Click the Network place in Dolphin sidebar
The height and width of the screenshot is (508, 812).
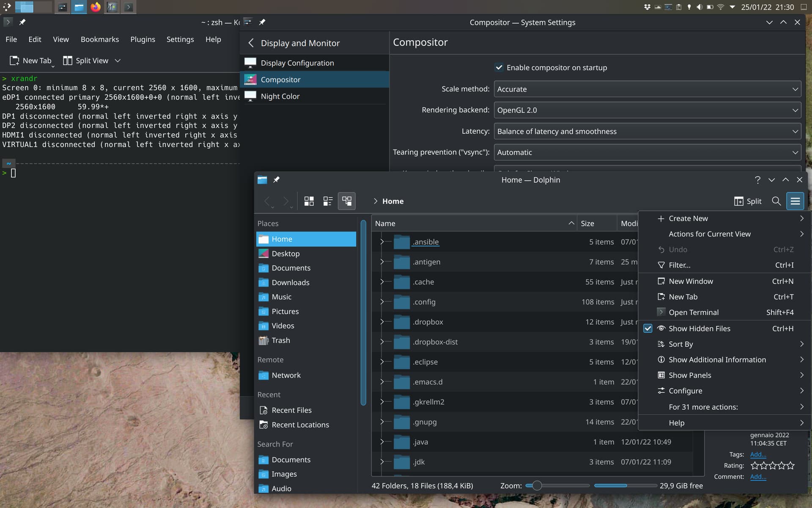point(285,375)
